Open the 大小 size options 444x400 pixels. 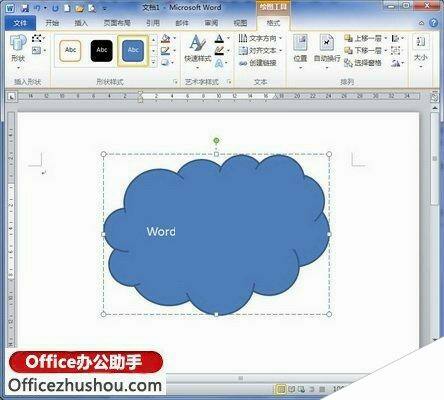421,52
